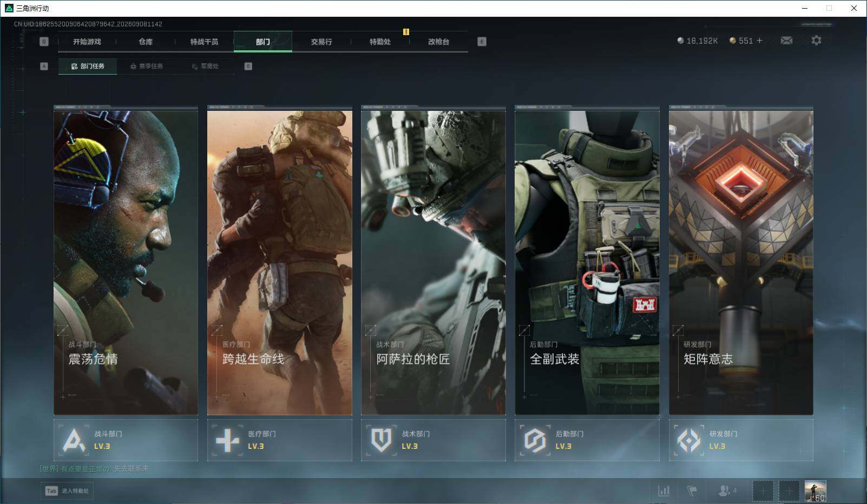Click the first empty squad plus slot
This screenshot has width=867, height=504.
point(763,491)
